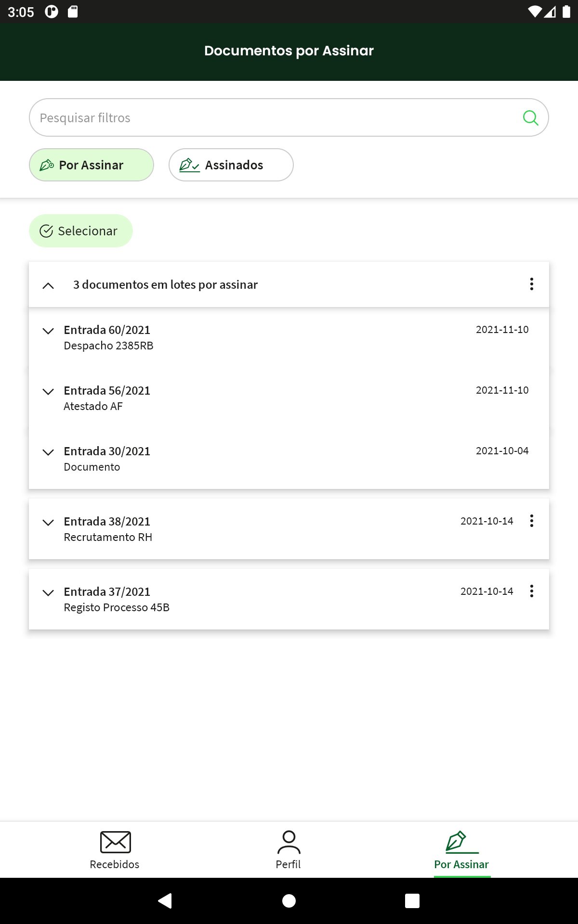
Task: Tap the Android back navigation button
Action: (165, 900)
